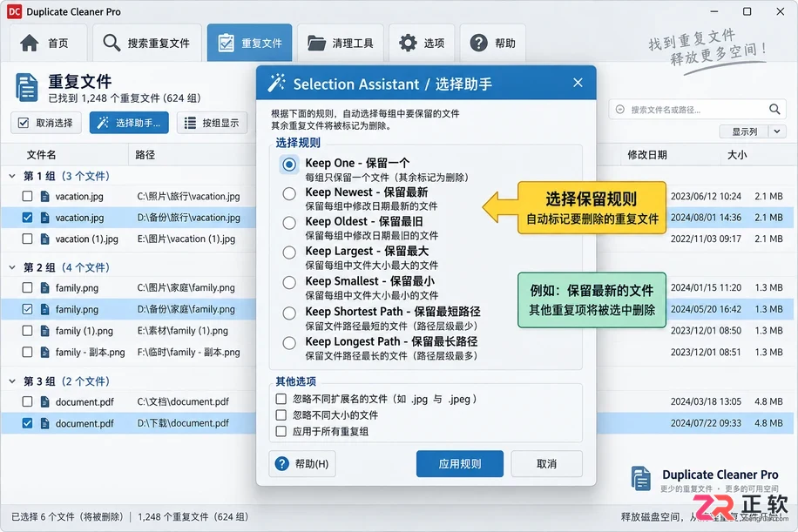798x532 pixels.
Task: Enable 忽略不同扩展名的文件 checkbox
Action: [x=281, y=399]
